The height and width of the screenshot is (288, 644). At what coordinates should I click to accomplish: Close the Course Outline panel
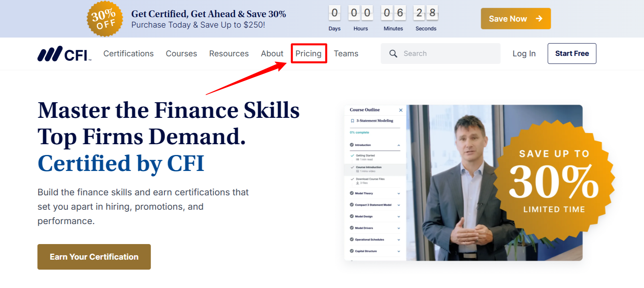pyautogui.click(x=400, y=110)
